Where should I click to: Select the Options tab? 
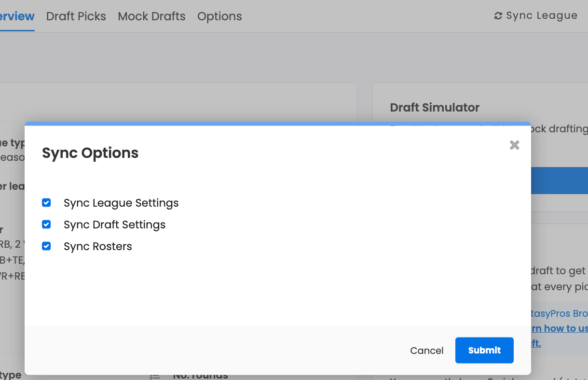click(219, 16)
